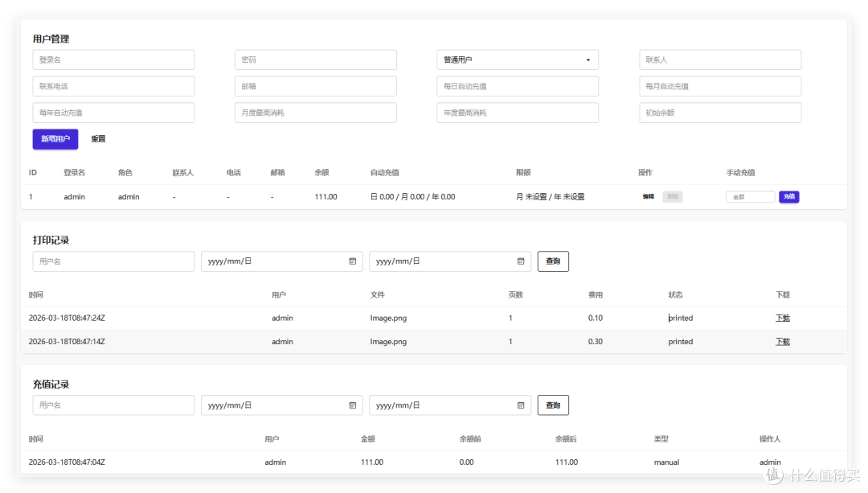
Task: Focus the 金额 manual recharge input
Action: pos(750,197)
